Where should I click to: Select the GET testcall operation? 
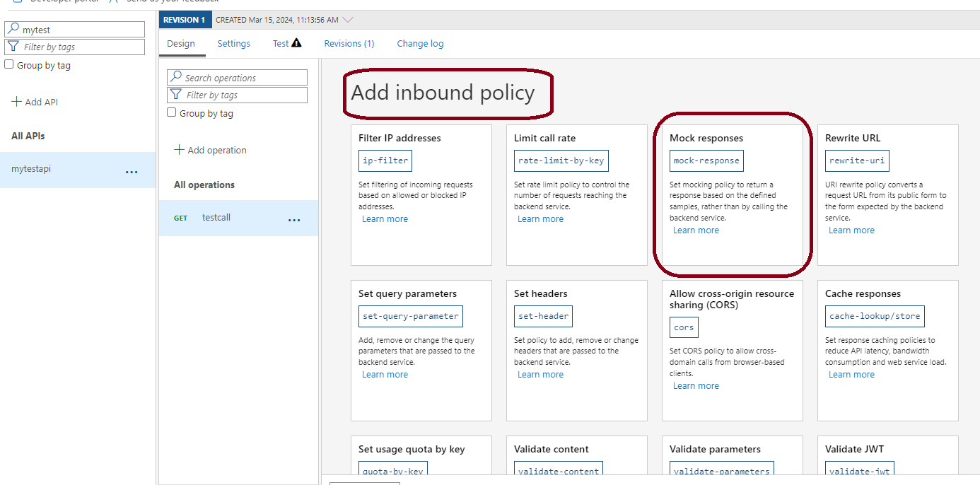(x=239, y=218)
